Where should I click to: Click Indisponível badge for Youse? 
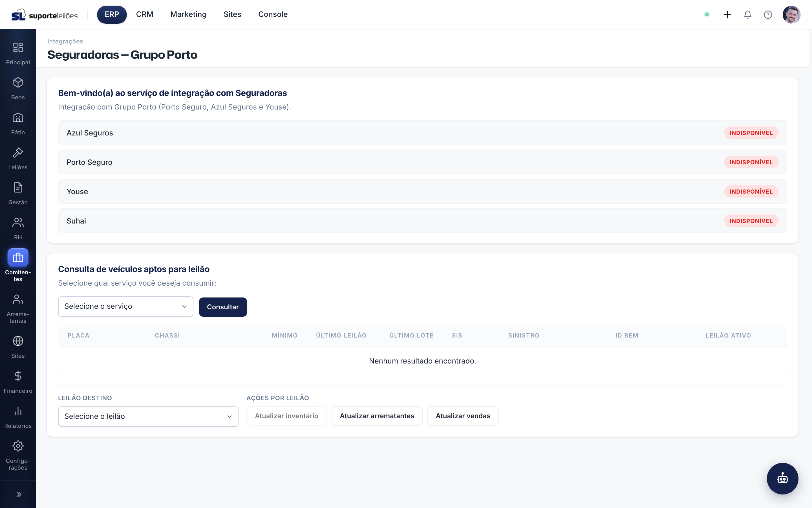coord(751,192)
